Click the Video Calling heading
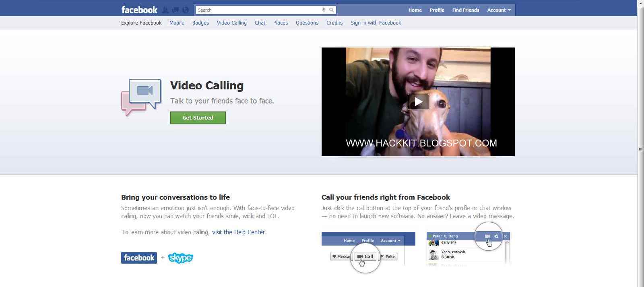The width and height of the screenshot is (644, 287). coord(207,85)
